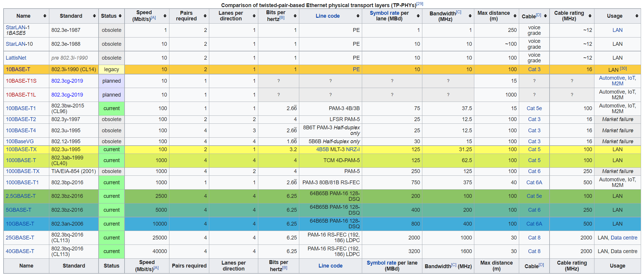Sort by Max distance (m) header arrows

point(515,16)
